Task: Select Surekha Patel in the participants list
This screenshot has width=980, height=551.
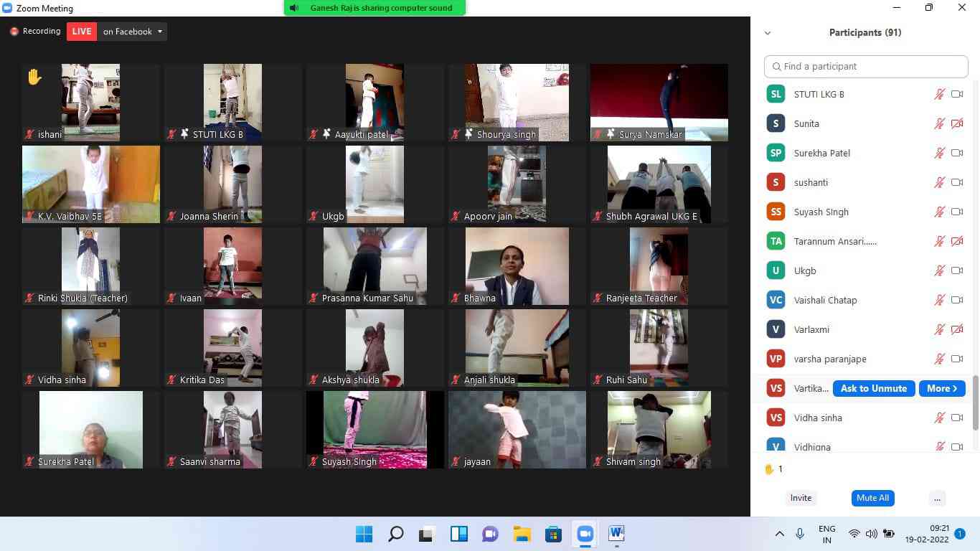Action: tap(821, 154)
